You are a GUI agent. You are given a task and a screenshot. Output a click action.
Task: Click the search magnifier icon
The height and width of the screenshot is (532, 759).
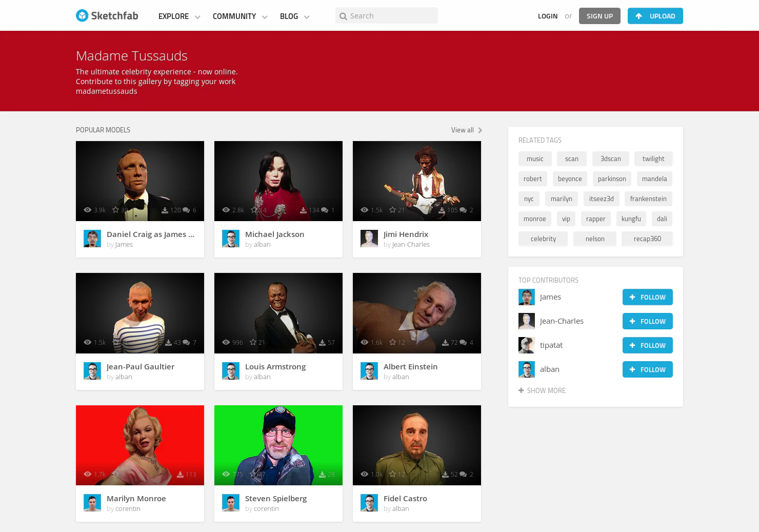click(343, 16)
